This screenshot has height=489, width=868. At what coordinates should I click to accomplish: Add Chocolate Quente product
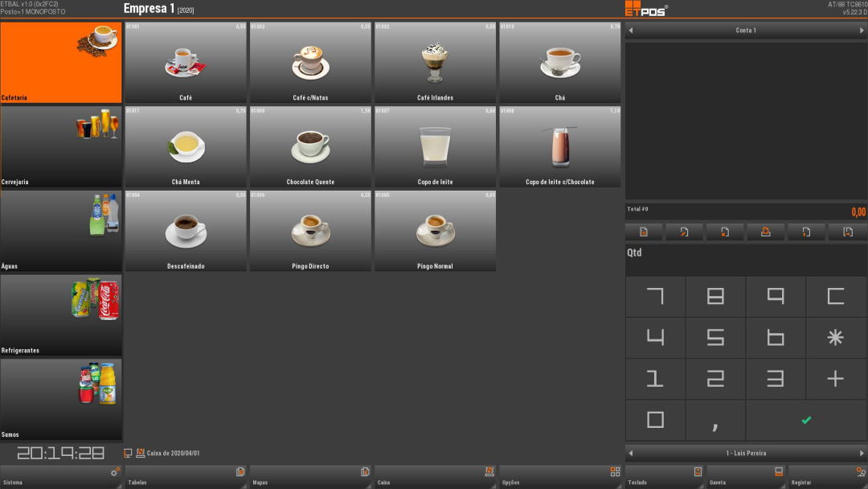point(310,146)
